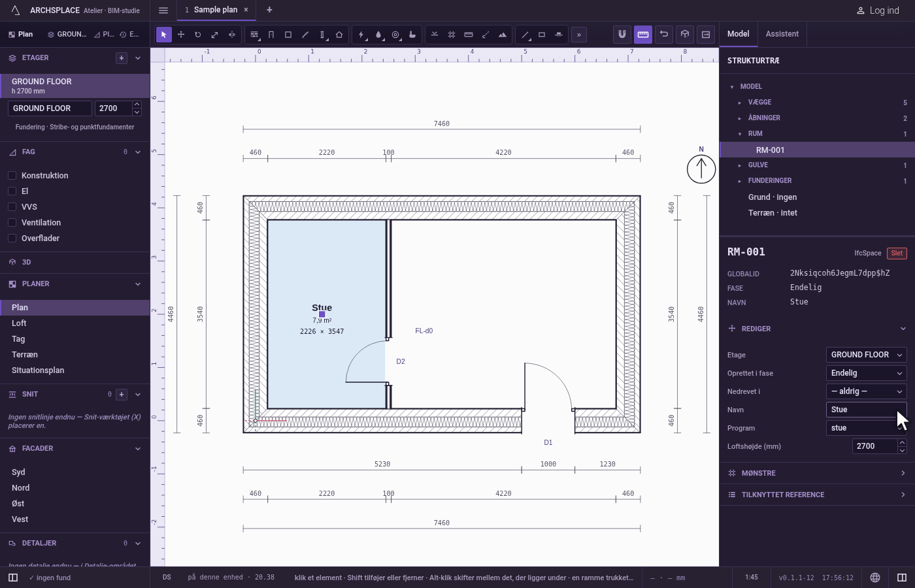Activate the arrow selection tool
This screenshot has width=915, height=588.
(x=164, y=35)
